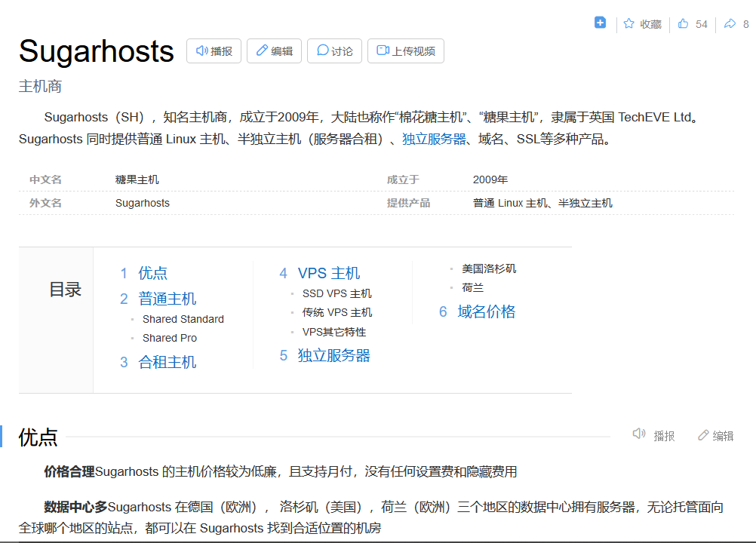Click the 主机商 subtitle

click(40, 87)
